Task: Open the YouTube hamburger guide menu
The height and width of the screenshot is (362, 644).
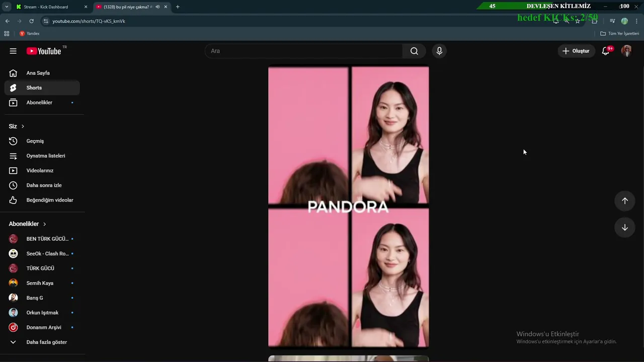Action: (x=13, y=51)
